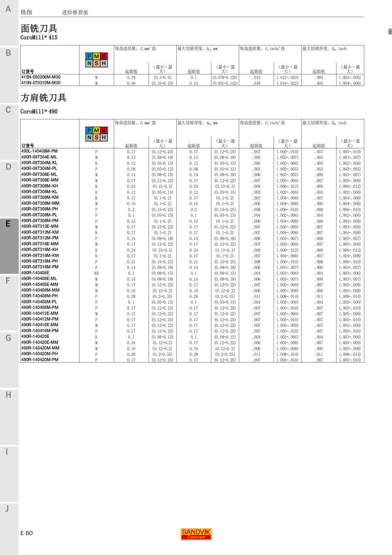Select order number 415N-070310M-M30
The width and height of the screenshot is (392, 555).
click(41, 83)
